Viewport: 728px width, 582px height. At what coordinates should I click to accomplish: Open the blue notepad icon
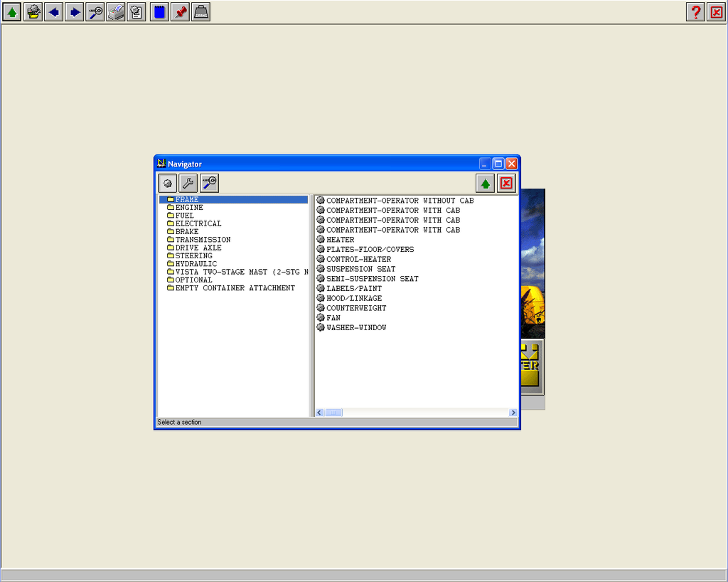pos(160,12)
